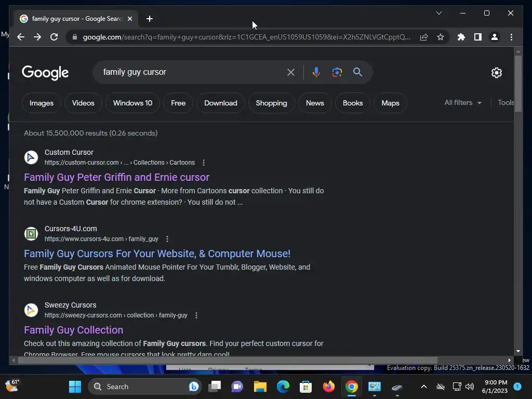Switch to Books results
The image size is (532, 399).
[x=353, y=103]
